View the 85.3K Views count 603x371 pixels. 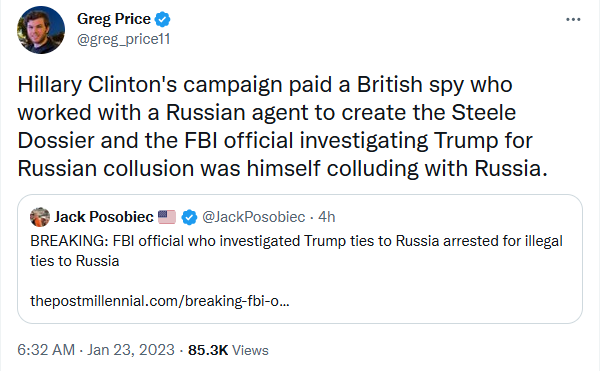click(228, 350)
